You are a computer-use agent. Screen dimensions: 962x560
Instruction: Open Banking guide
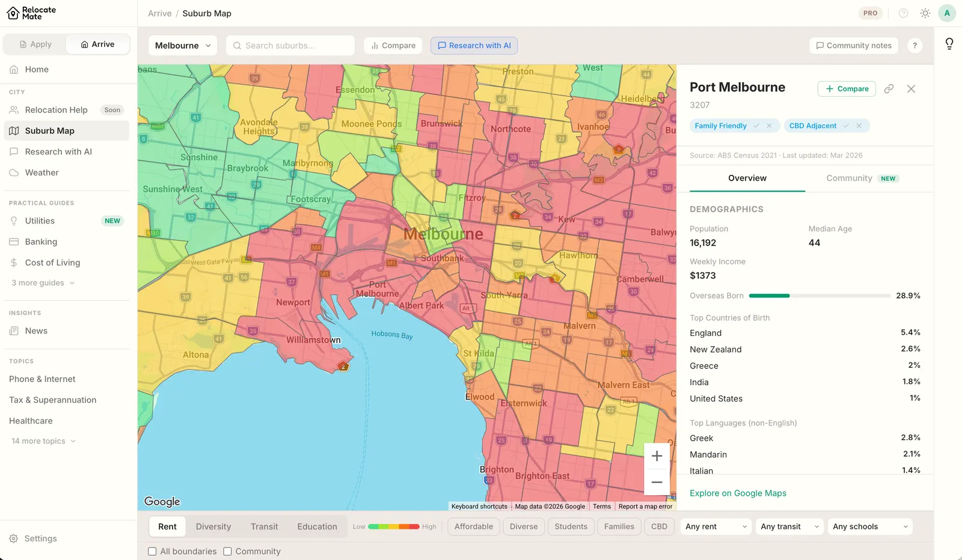coord(67,242)
